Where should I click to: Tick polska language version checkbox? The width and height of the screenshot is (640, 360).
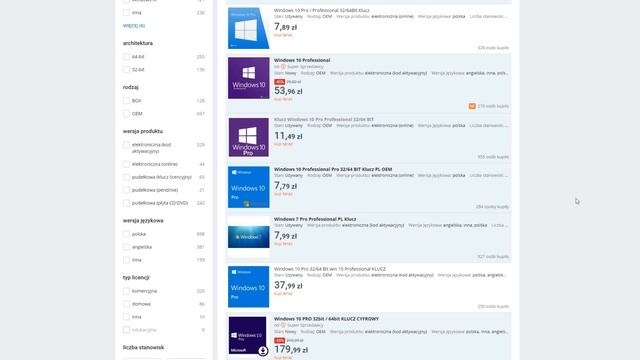coord(127,234)
